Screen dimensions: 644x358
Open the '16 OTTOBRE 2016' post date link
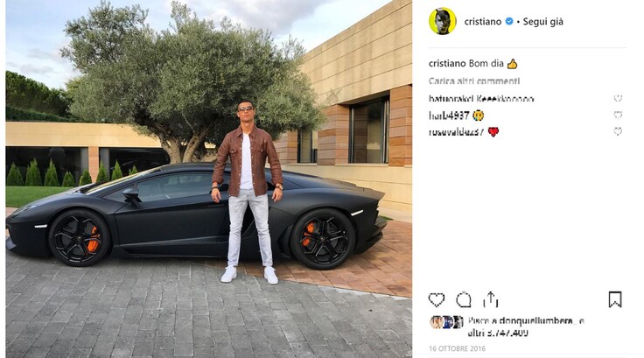point(457,348)
